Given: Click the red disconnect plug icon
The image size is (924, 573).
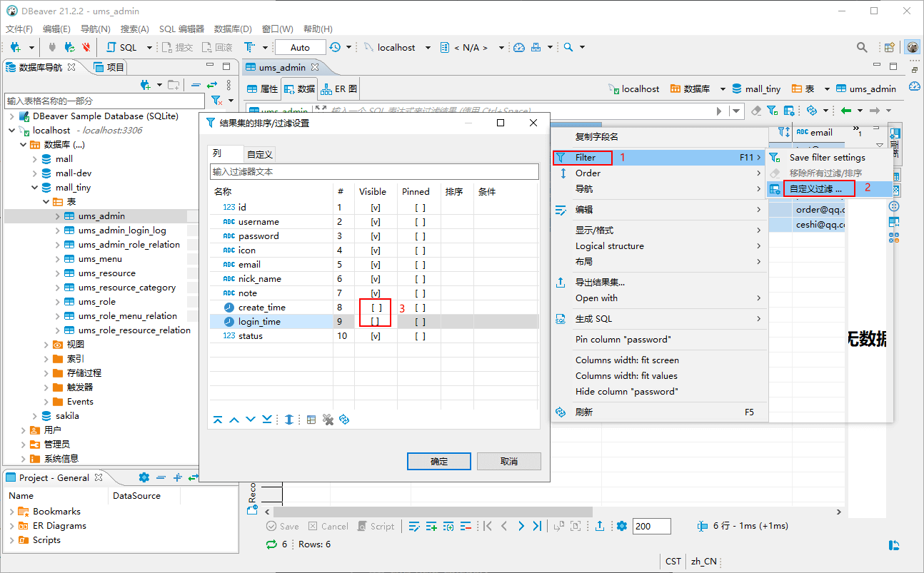Looking at the screenshot, I should (x=86, y=47).
